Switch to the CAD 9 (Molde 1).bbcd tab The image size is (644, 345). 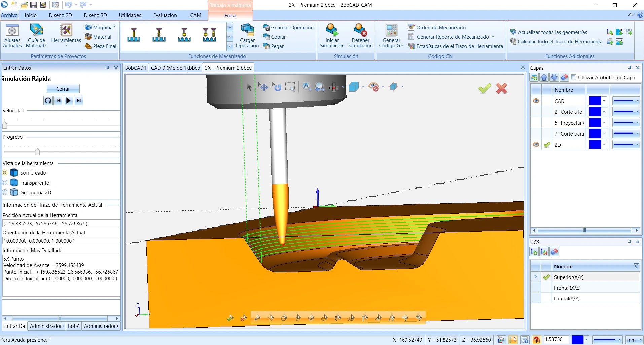(x=175, y=68)
